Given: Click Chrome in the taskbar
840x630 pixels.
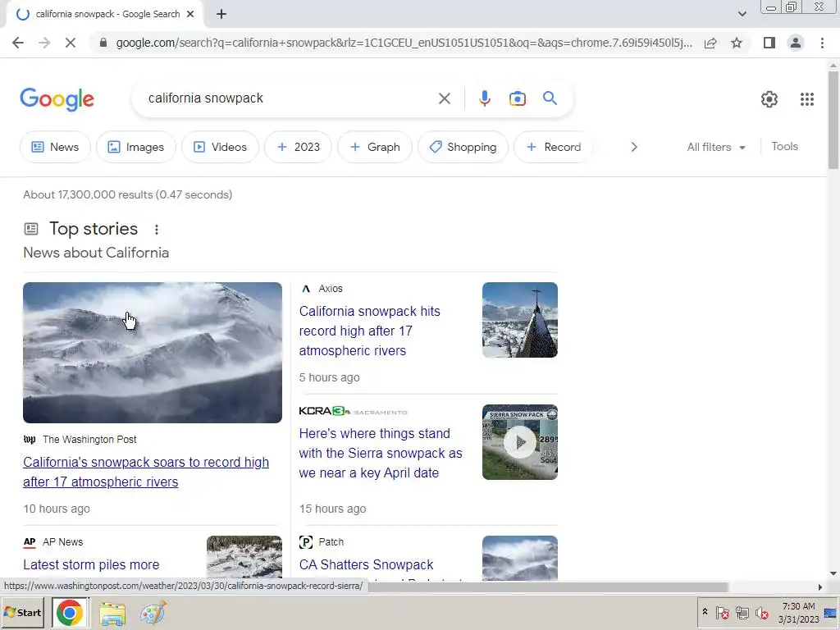Looking at the screenshot, I should pyautogui.click(x=70, y=613).
